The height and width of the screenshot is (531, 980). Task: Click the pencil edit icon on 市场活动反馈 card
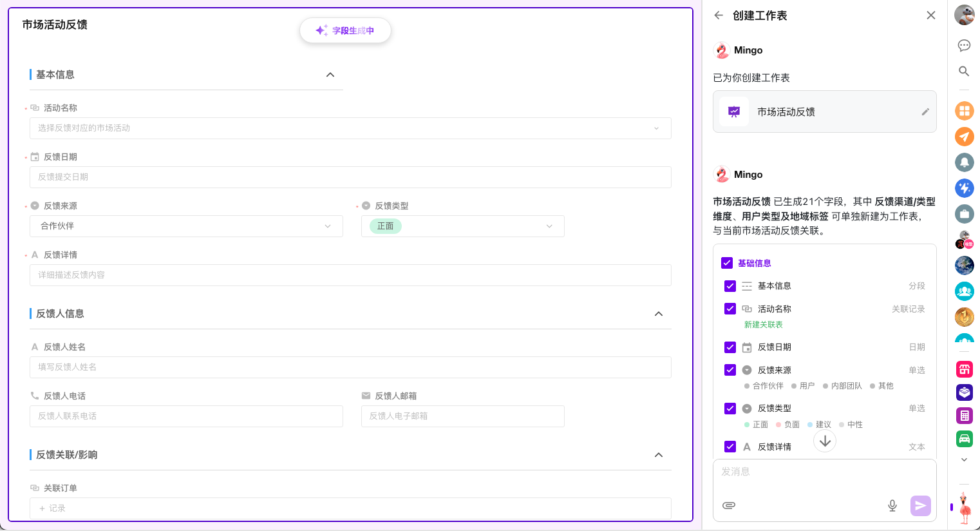click(925, 111)
